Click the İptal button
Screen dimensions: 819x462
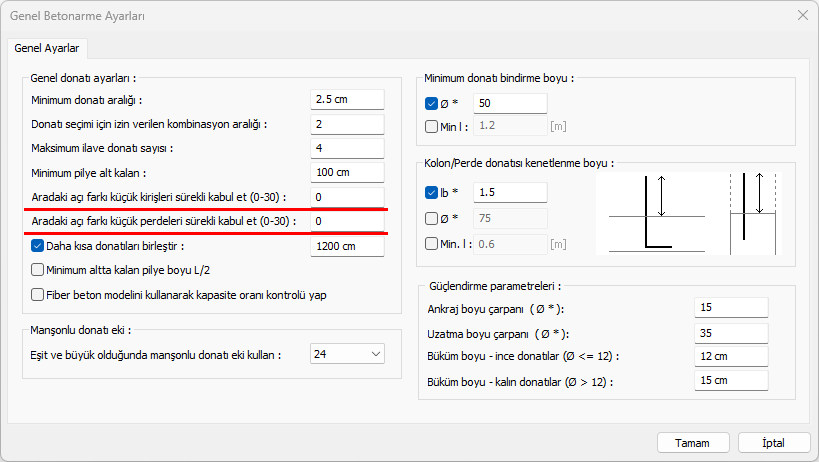point(773,443)
